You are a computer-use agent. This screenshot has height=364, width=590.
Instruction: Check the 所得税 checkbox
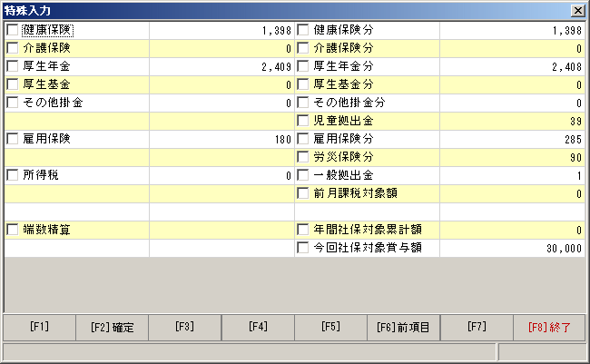(x=13, y=174)
